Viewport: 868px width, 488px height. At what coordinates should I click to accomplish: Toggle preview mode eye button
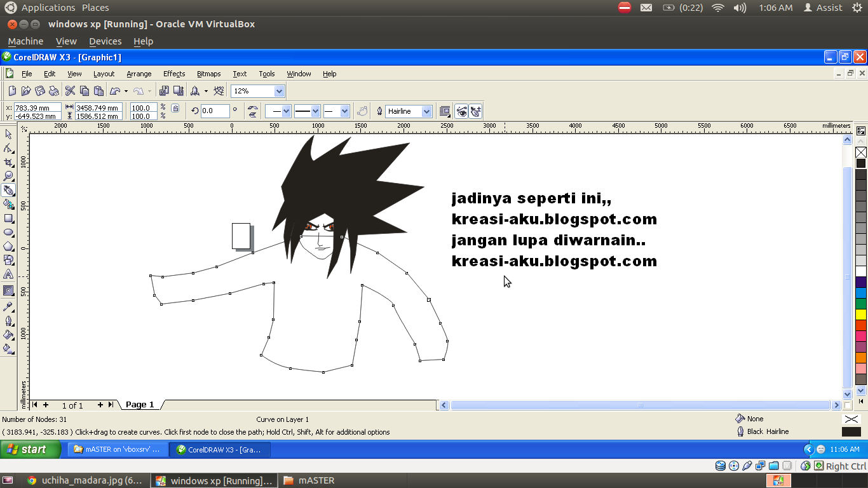pyautogui.click(x=461, y=111)
